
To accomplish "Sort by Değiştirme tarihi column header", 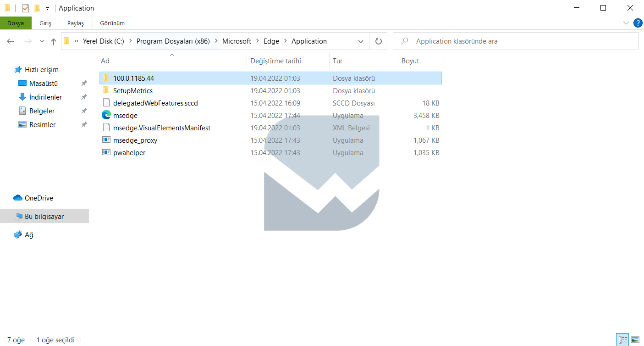I will click(x=275, y=61).
